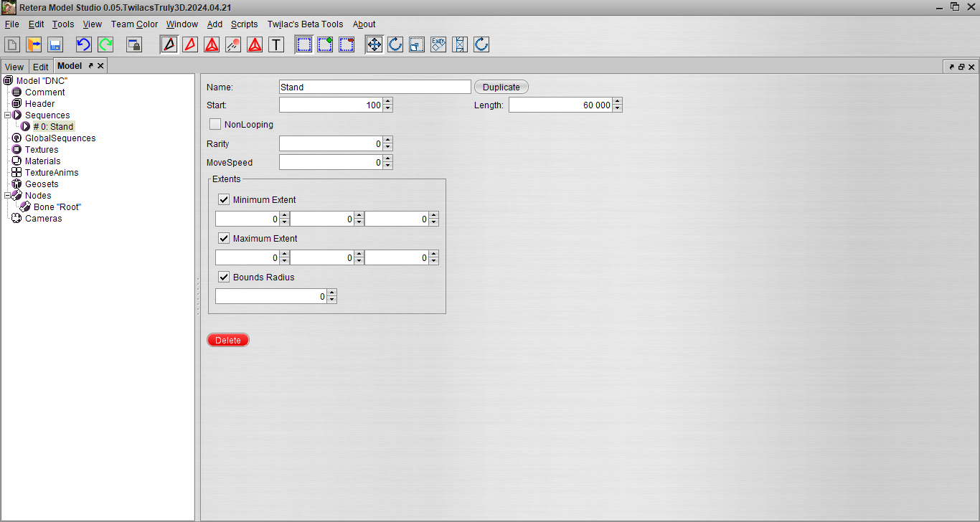Enable the NonLooping checkbox
Image resolution: width=980 pixels, height=522 pixels.
pyautogui.click(x=215, y=124)
